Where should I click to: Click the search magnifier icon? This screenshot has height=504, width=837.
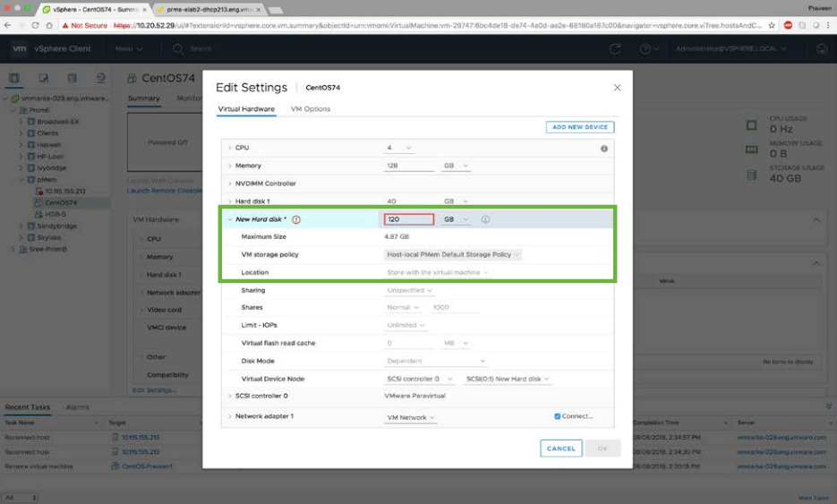coord(178,48)
